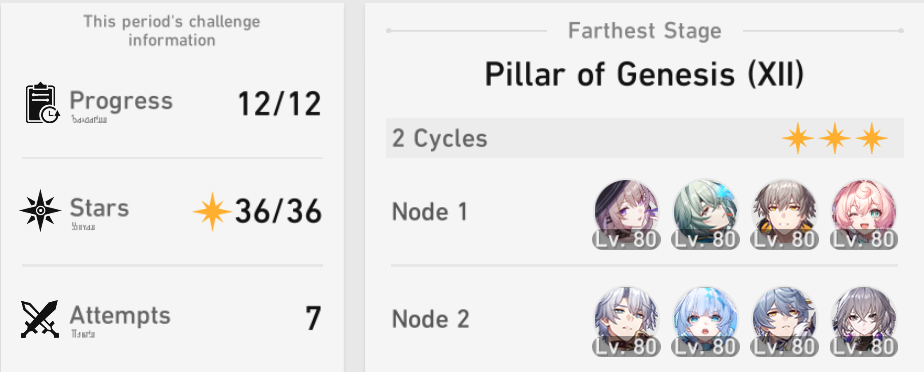Viewport: 924px width, 372px height.
Task: Select the gray-haired third Node 1 avatar
Action: click(784, 213)
